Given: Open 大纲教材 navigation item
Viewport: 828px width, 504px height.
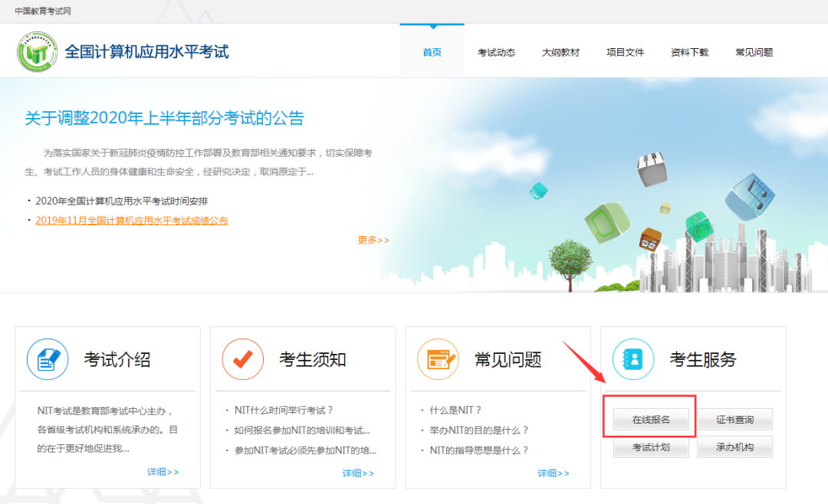Looking at the screenshot, I should tap(560, 52).
